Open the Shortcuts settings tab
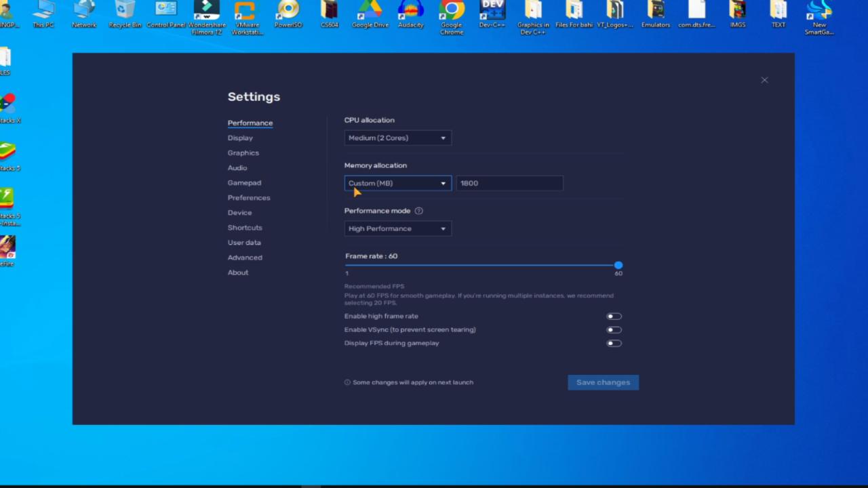This screenshot has height=488, width=868. (x=245, y=228)
